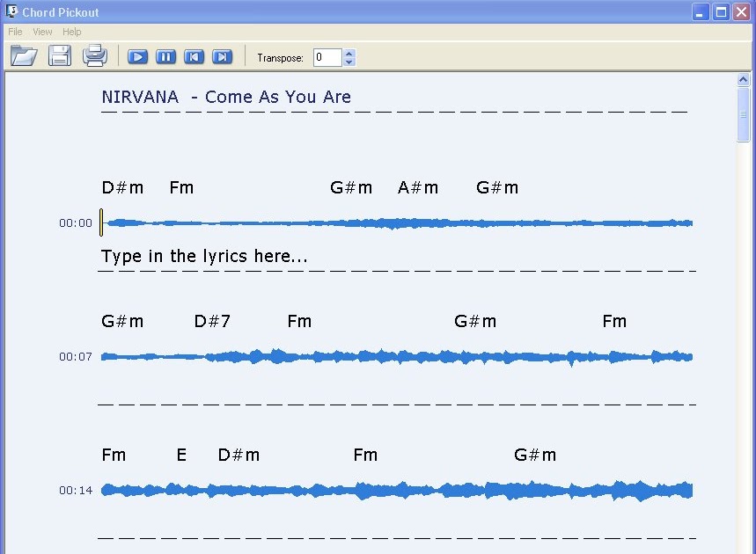Image resolution: width=756 pixels, height=554 pixels.
Task: Click the 'Type in the lyrics here...' line
Action: click(x=204, y=256)
